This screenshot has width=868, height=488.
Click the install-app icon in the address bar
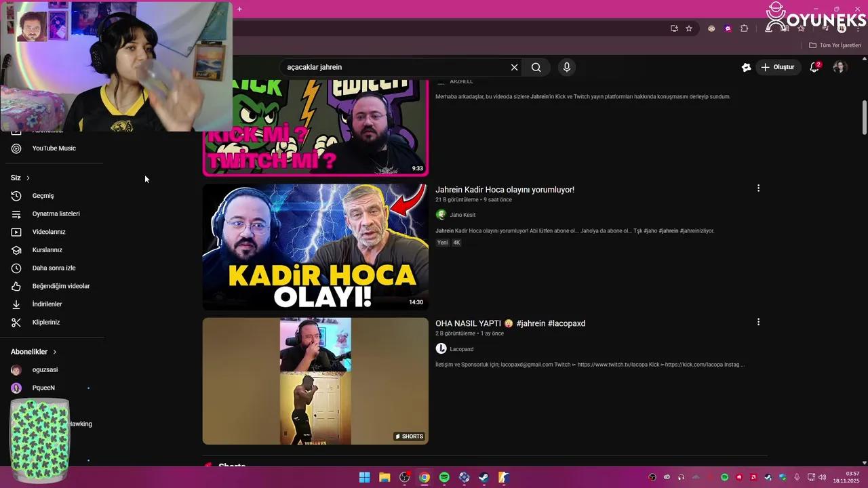[x=674, y=28]
